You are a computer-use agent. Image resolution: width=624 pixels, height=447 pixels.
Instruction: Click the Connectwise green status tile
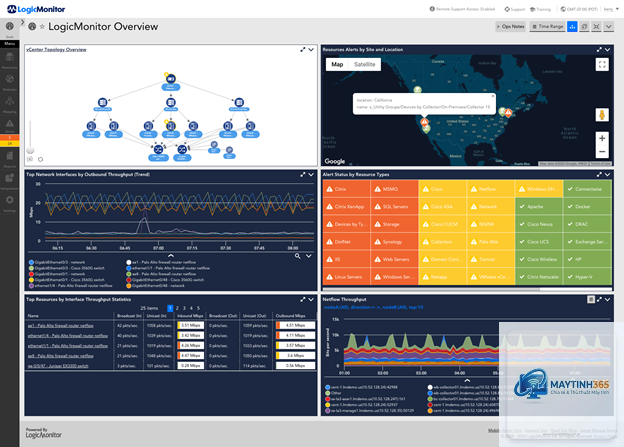588,189
